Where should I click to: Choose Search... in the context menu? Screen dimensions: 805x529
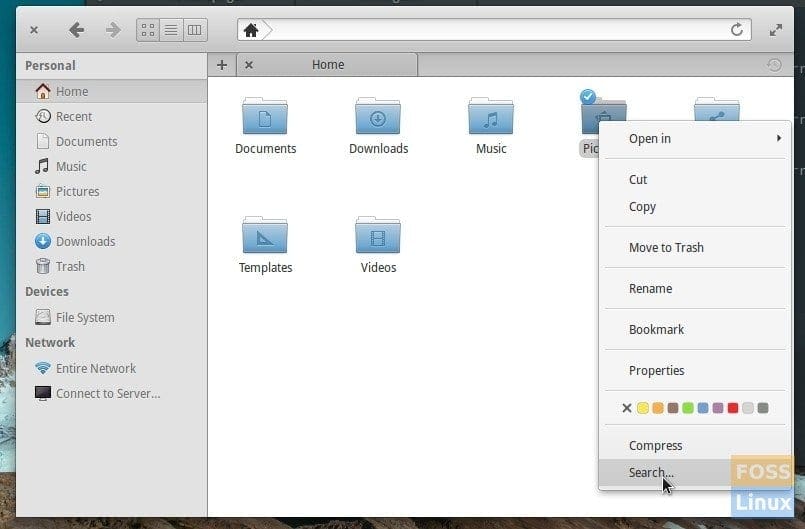[x=695, y=473]
